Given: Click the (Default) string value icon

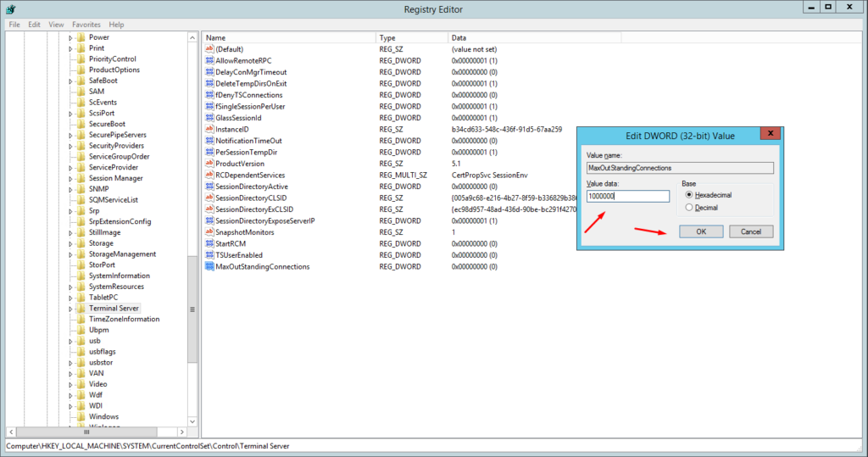Looking at the screenshot, I should (209, 49).
